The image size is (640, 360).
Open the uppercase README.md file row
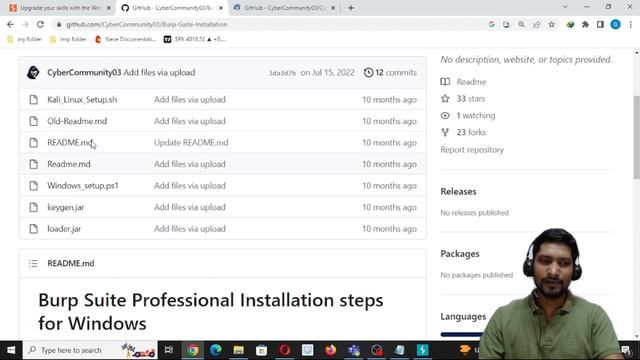(x=223, y=142)
